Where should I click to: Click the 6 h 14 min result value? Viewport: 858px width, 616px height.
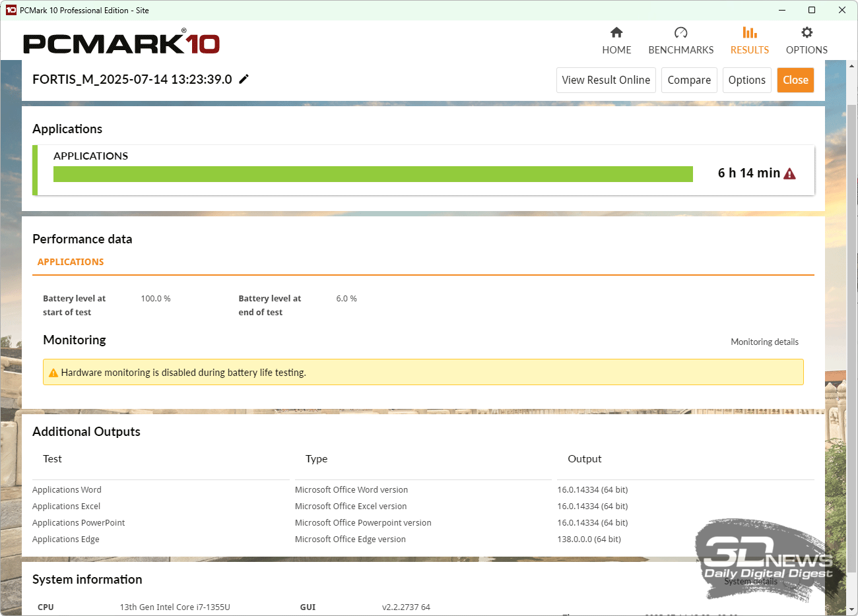click(749, 173)
